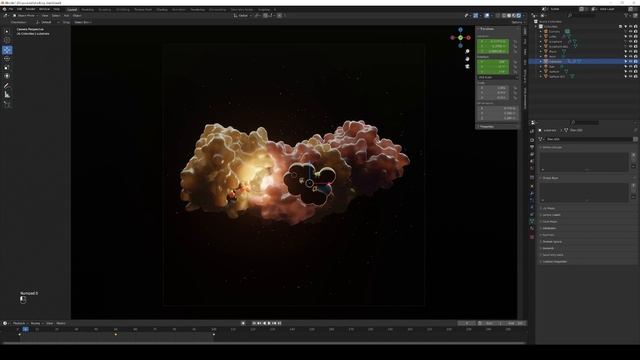Open the Drag Select Box dropdown
Image resolution: width=640 pixels, height=360 pixels.
[83, 22]
